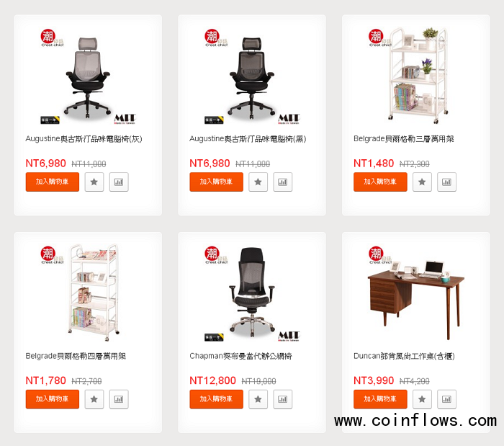Click compare chart icon for black Augustine chair
This screenshot has height=446, width=504.
283,182
